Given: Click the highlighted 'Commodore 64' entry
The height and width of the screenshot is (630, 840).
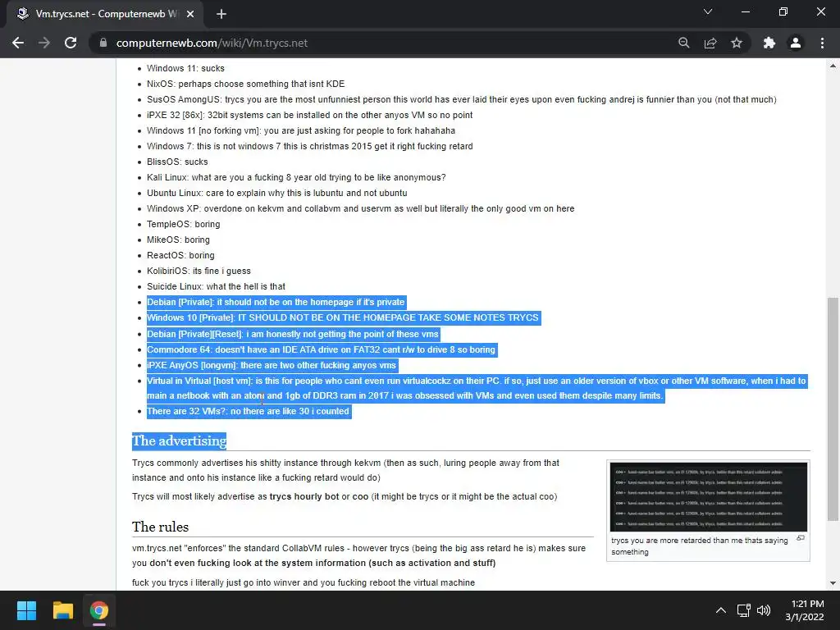Looking at the screenshot, I should point(321,349).
